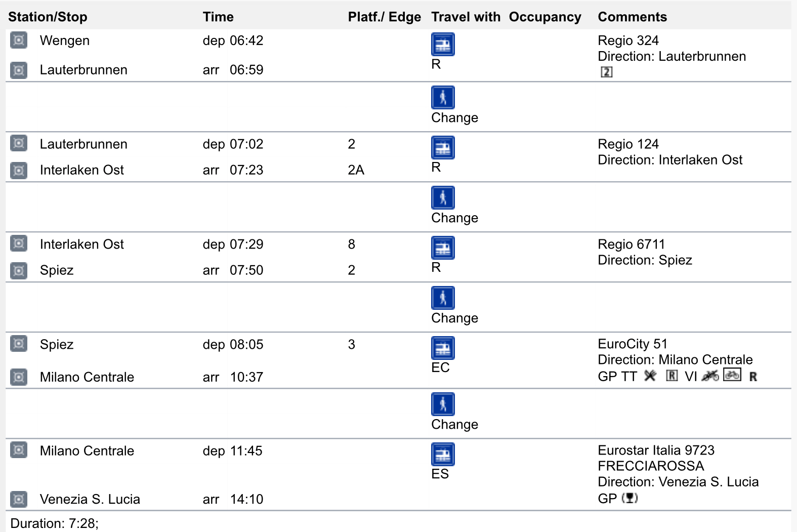This screenshot has height=532, width=797.
Task: Click the train icon for Regio 6711
Action: point(443,248)
